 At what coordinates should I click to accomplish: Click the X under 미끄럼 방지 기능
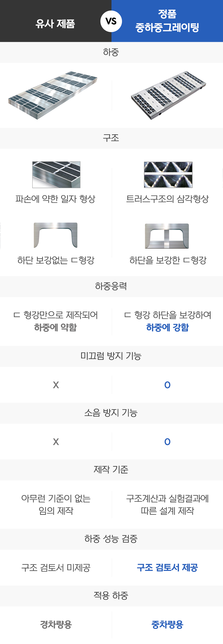coord(56,385)
